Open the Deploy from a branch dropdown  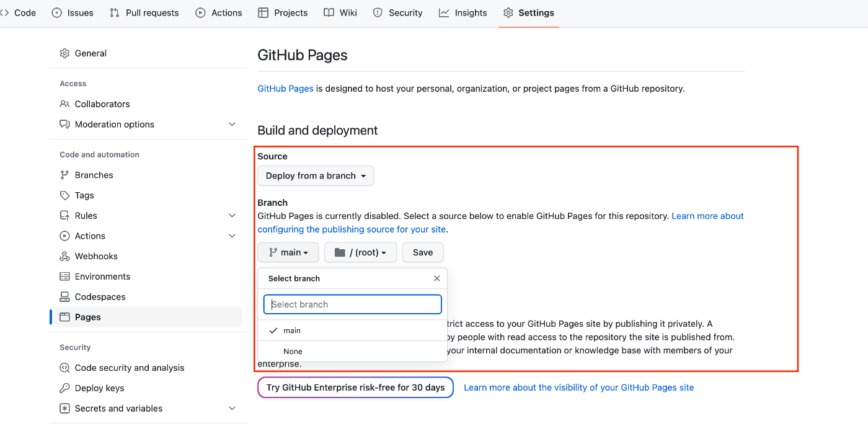[x=316, y=175]
